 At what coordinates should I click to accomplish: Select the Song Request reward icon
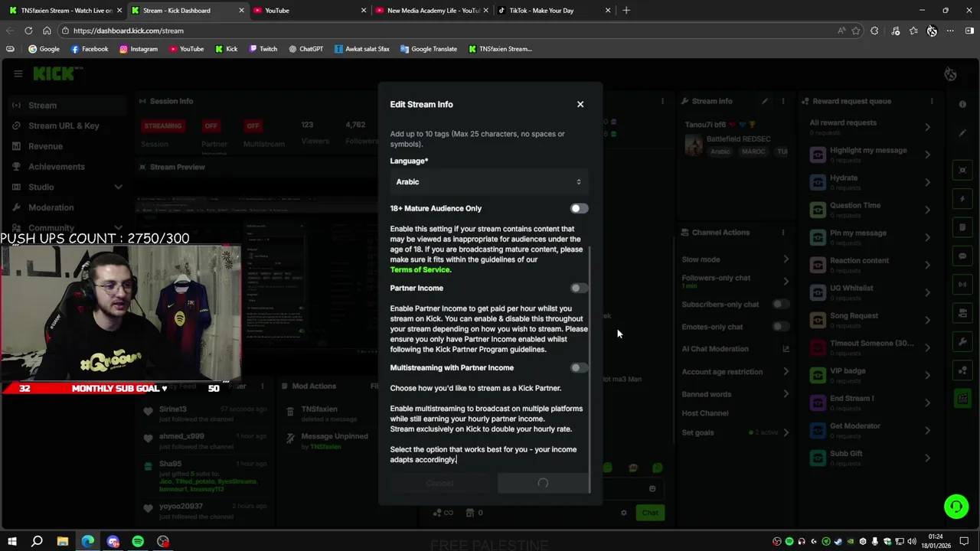point(818,320)
